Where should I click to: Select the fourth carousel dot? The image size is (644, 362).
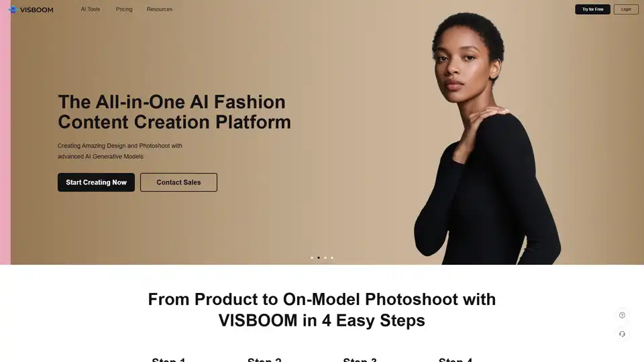coord(332,257)
